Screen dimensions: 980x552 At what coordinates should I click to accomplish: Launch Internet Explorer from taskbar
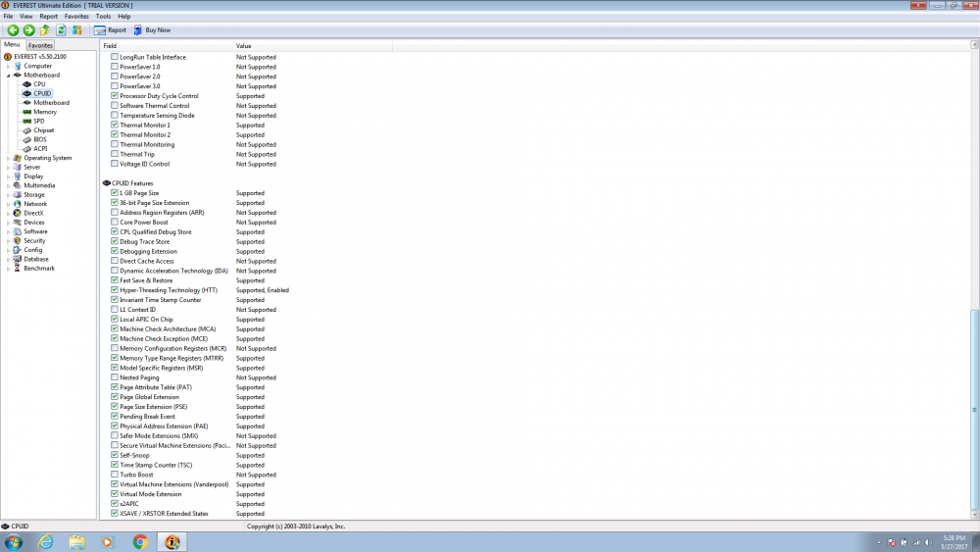point(46,542)
